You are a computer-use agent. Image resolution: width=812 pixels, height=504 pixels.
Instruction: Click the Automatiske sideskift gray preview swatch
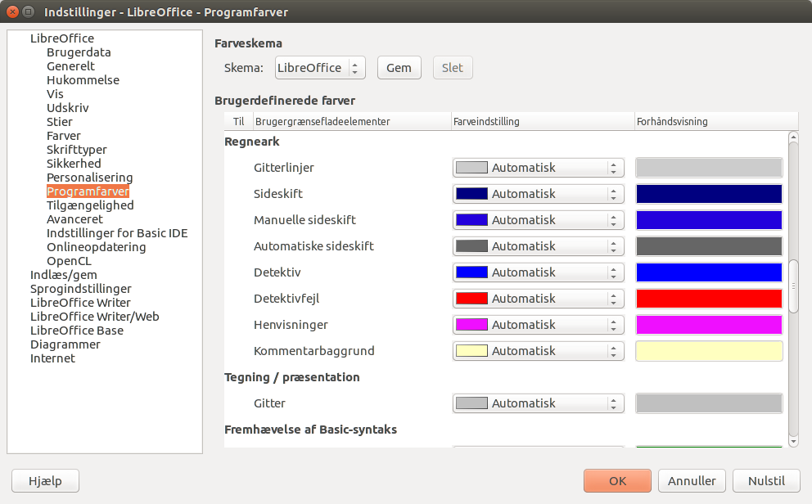click(x=709, y=246)
